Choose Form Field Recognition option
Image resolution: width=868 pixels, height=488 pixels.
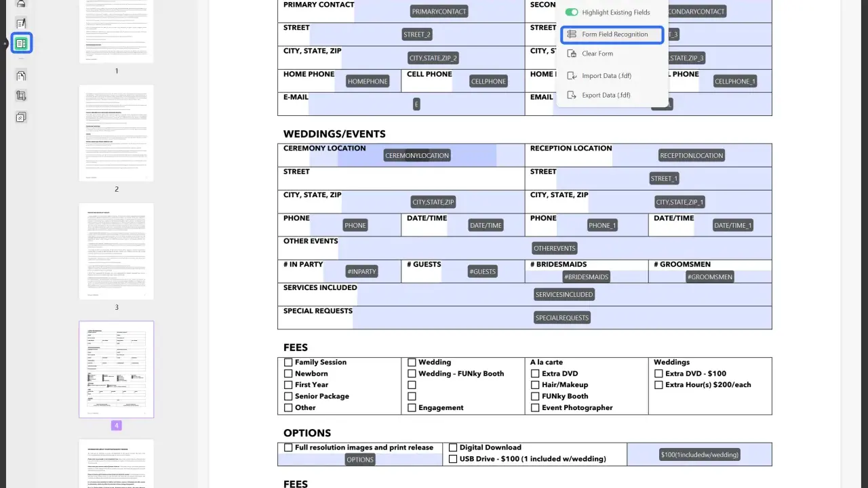point(612,34)
